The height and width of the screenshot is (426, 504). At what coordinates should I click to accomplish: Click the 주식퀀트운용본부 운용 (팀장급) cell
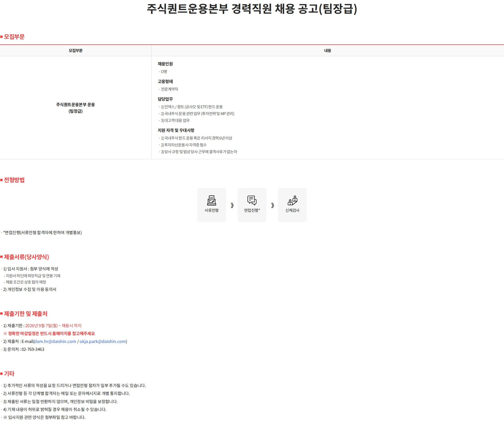tap(76, 108)
